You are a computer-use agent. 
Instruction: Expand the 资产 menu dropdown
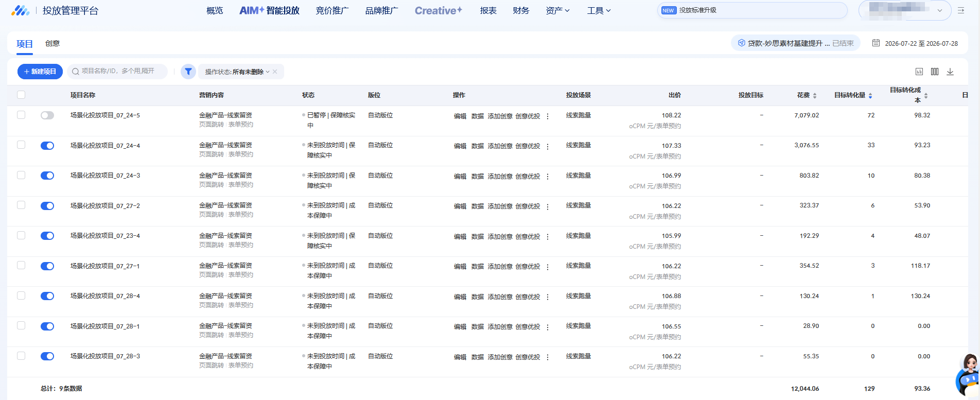pos(558,10)
